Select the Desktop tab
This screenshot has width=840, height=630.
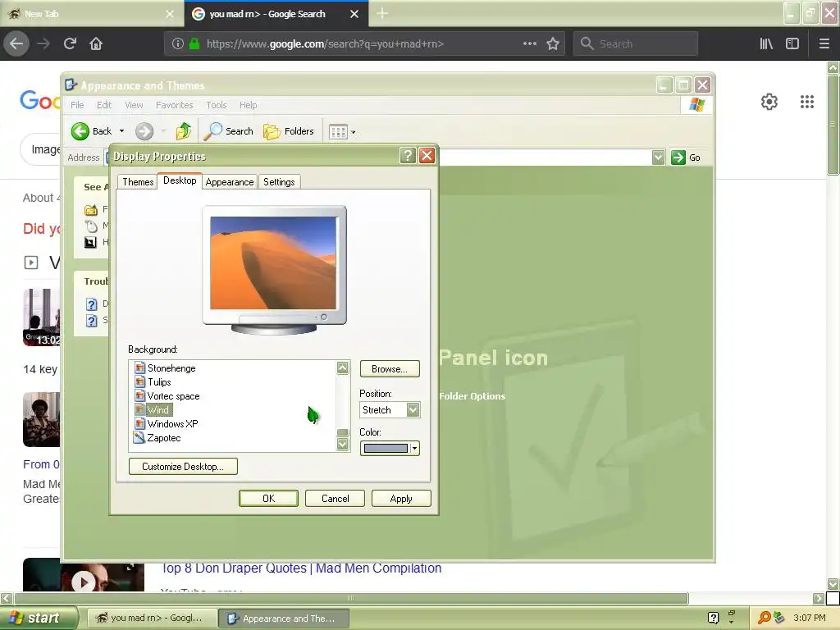pos(180,180)
